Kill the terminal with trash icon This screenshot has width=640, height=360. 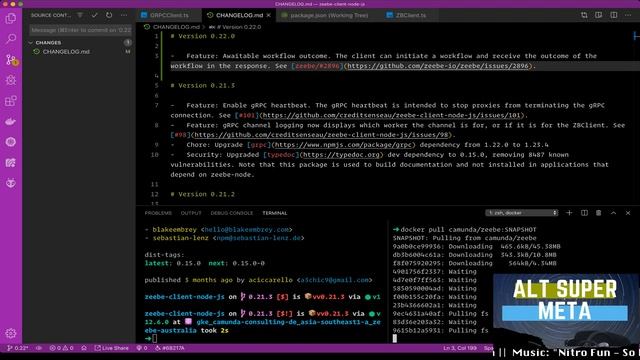(x=598, y=213)
